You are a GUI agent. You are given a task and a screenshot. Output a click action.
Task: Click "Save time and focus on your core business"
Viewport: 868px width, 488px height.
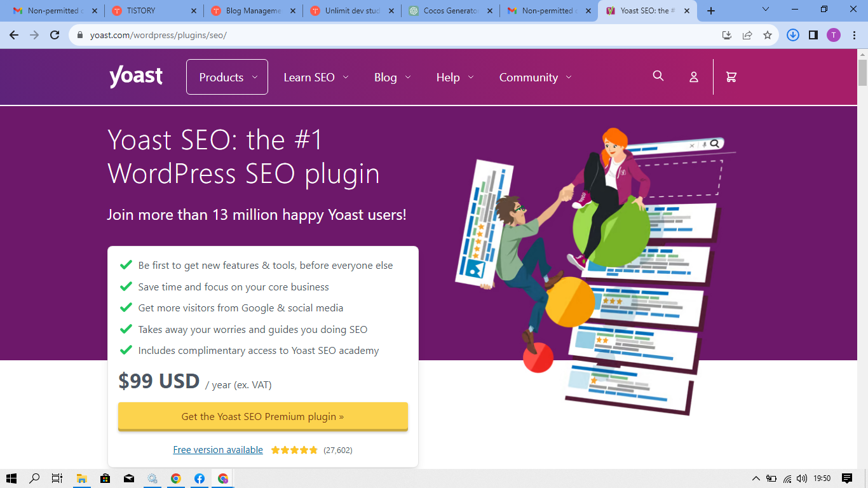point(233,287)
